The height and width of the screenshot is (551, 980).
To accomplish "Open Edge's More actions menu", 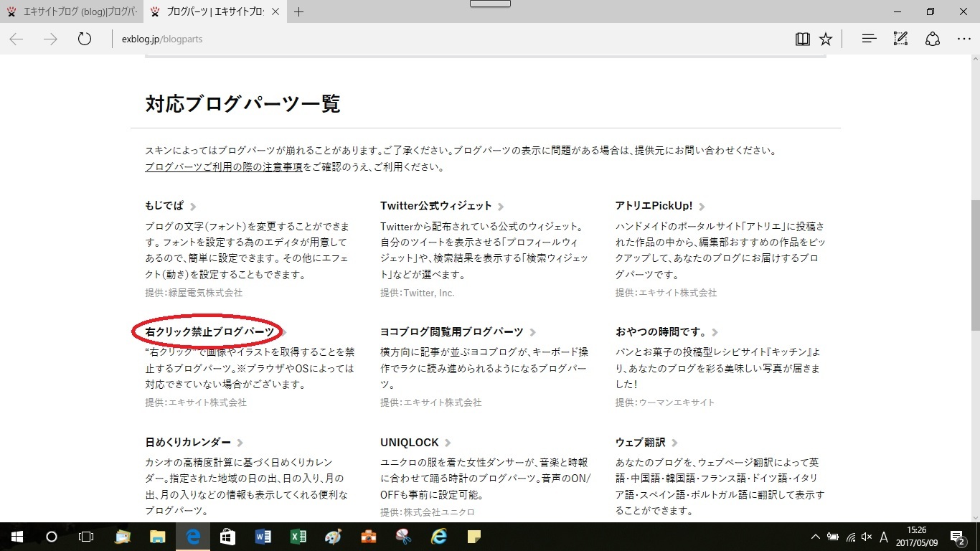I will click(963, 39).
